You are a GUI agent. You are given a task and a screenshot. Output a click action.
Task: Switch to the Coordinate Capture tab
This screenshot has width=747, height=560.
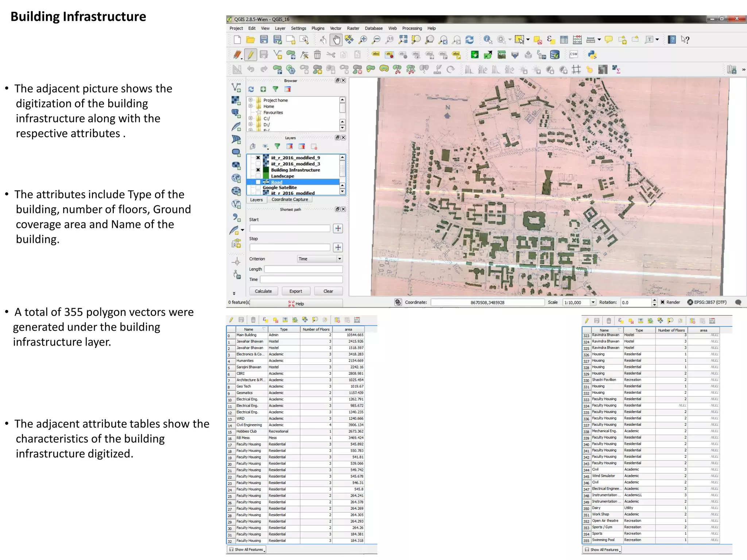click(290, 199)
